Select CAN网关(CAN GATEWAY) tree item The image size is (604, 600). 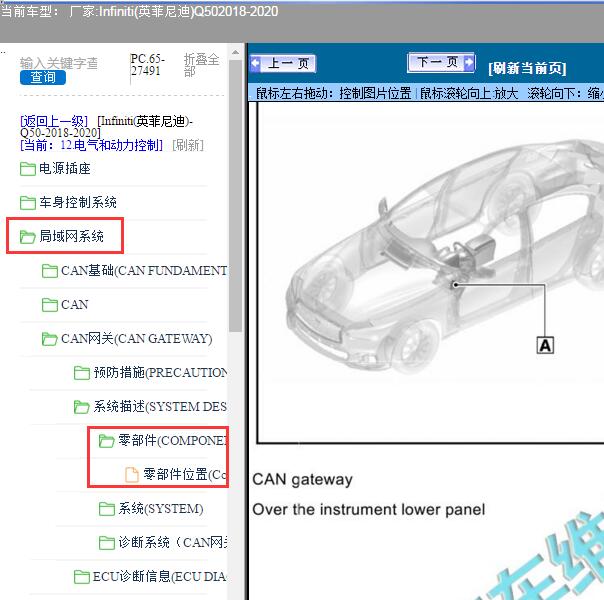tap(137, 339)
